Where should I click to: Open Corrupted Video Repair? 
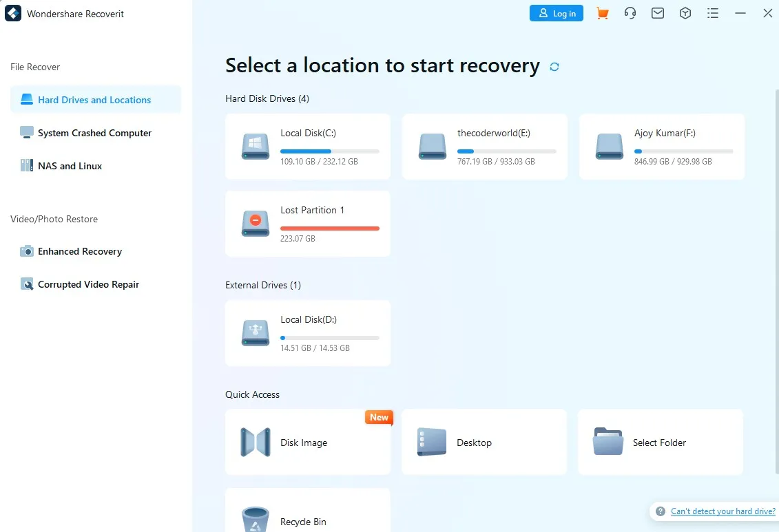pyautogui.click(x=87, y=284)
